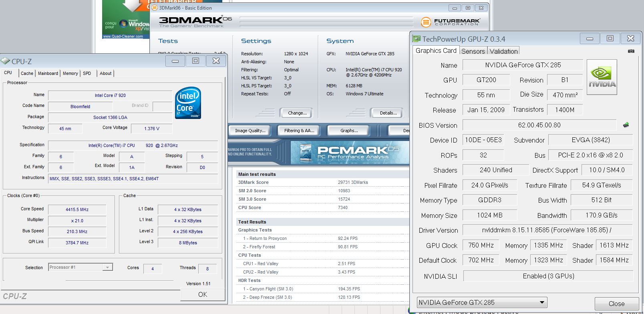Viewport: 644px width, 314px height.
Task: Minimize the CPU-Z window
Action: tap(175, 61)
